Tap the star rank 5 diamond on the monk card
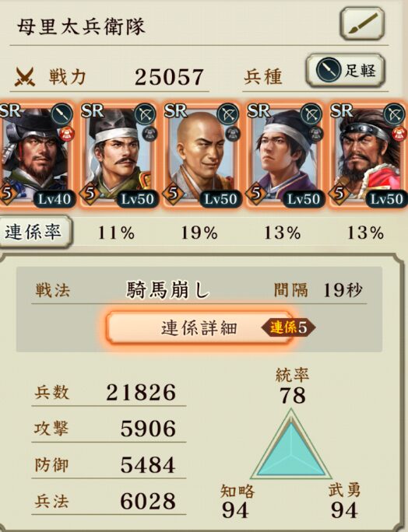 tap(173, 193)
